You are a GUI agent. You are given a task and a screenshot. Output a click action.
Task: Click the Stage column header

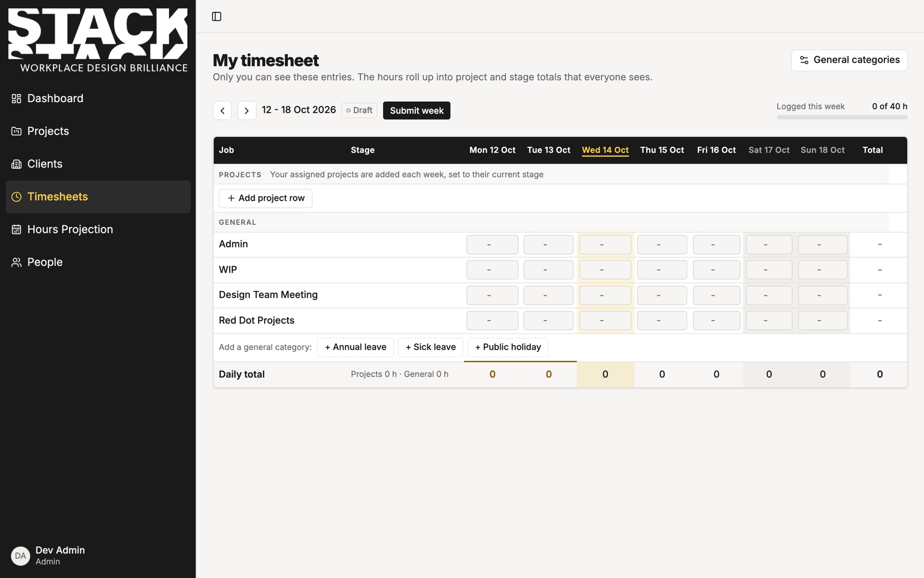(363, 150)
